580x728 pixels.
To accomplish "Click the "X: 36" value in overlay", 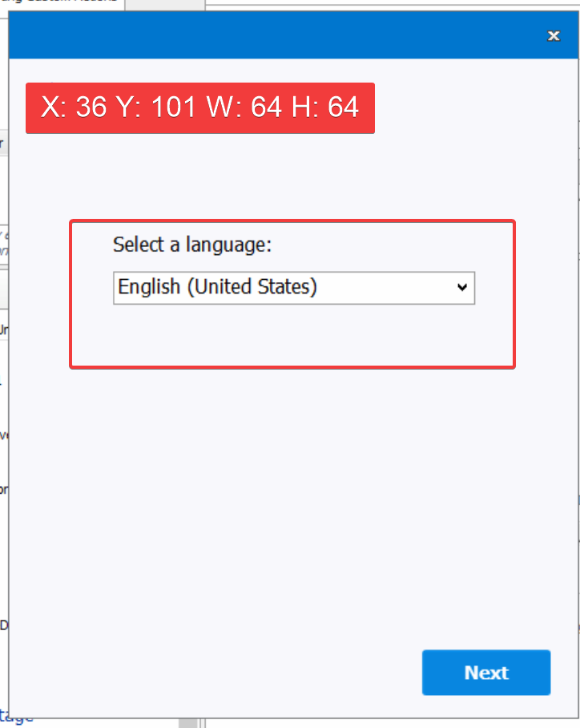I will pyautogui.click(x=74, y=107).
